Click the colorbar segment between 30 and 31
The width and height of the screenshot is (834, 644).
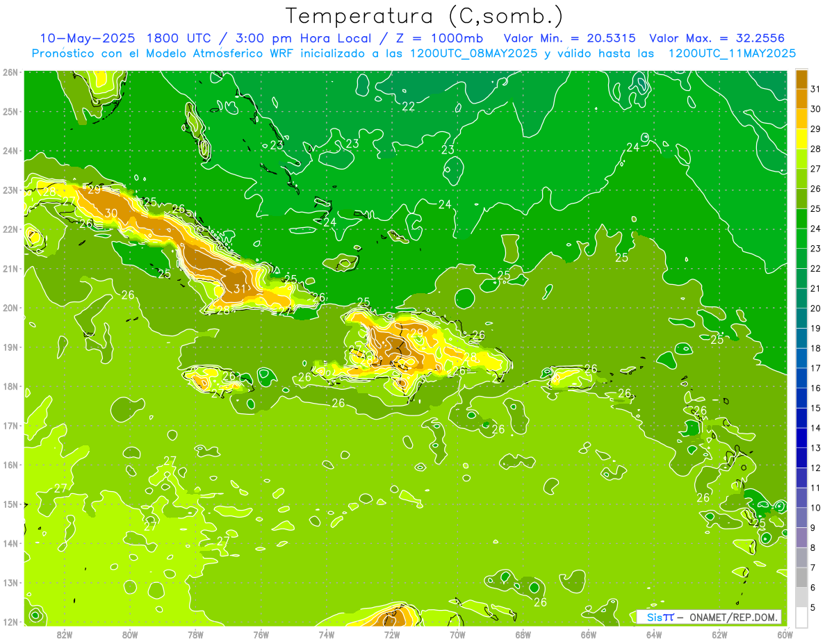(x=801, y=99)
